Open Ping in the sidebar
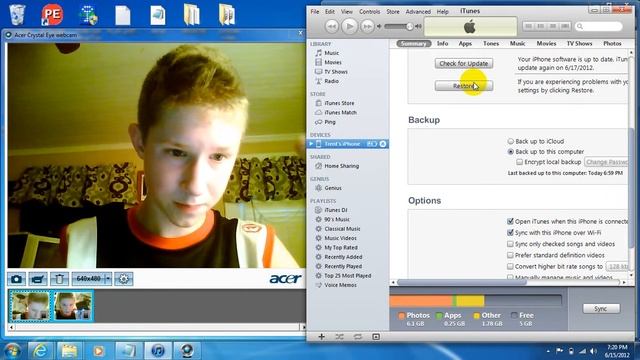This screenshot has width=640, height=360. (330, 122)
